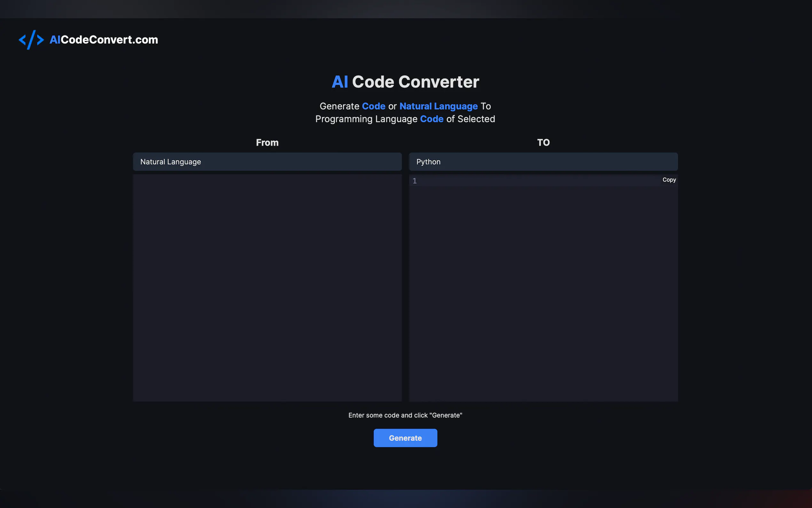Click the From column label
The height and width of the screenshot is (508, 812).
[267, 142]
